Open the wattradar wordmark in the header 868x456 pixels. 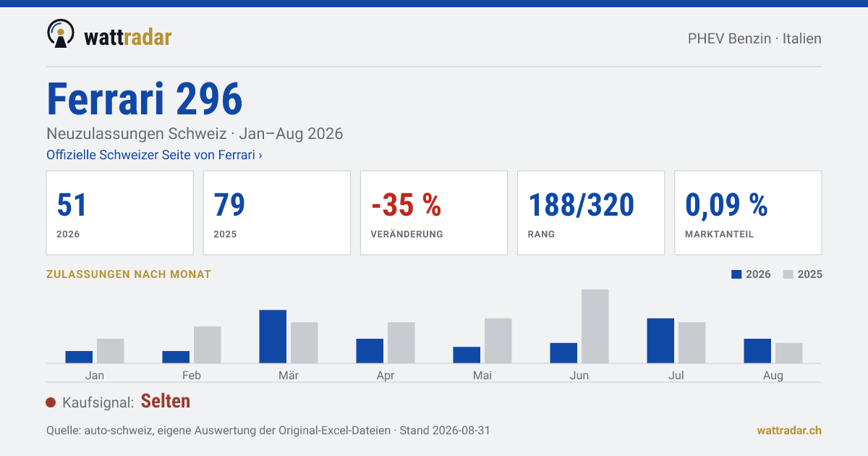[x=127, y=37]
